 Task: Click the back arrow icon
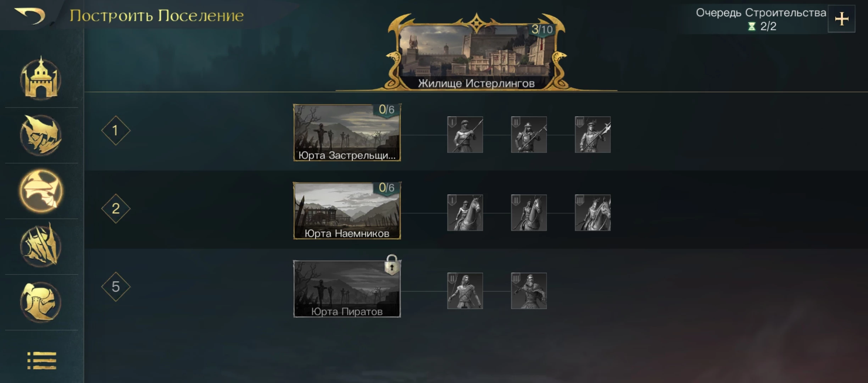30,16
